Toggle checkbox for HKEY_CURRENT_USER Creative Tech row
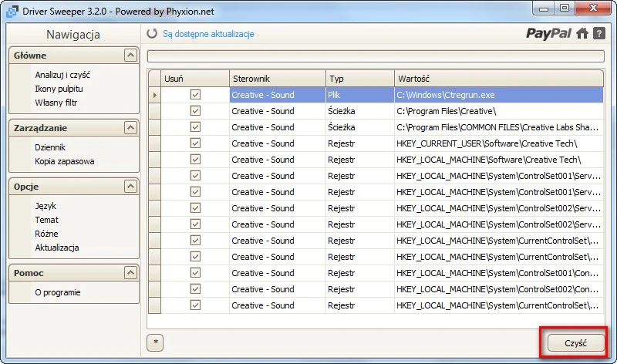The image size is (617, 364). click(x=195, y=143)
